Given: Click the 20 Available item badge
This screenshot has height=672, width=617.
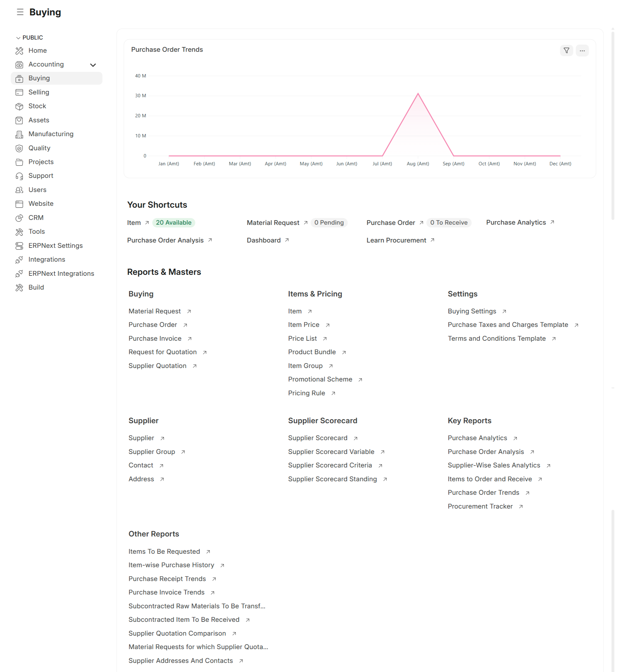Looking at the screenshot, I should tap(173, 223).
